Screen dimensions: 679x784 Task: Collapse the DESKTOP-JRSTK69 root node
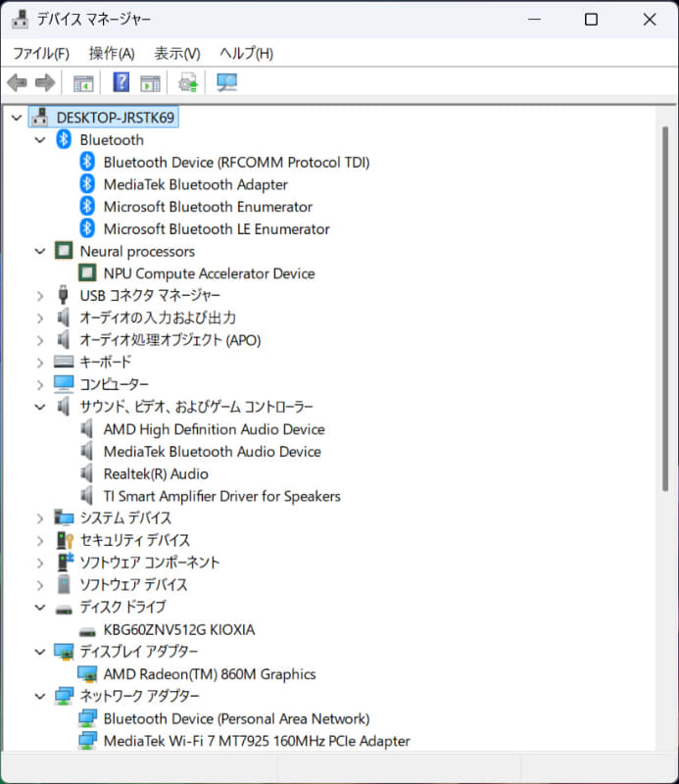17,118
